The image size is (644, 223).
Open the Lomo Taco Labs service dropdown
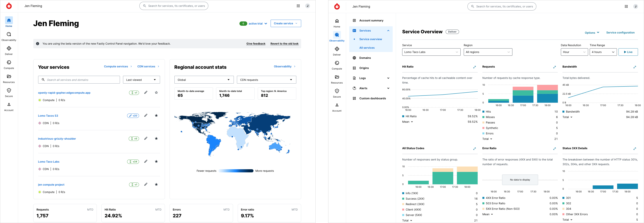[x=431, y=52]
